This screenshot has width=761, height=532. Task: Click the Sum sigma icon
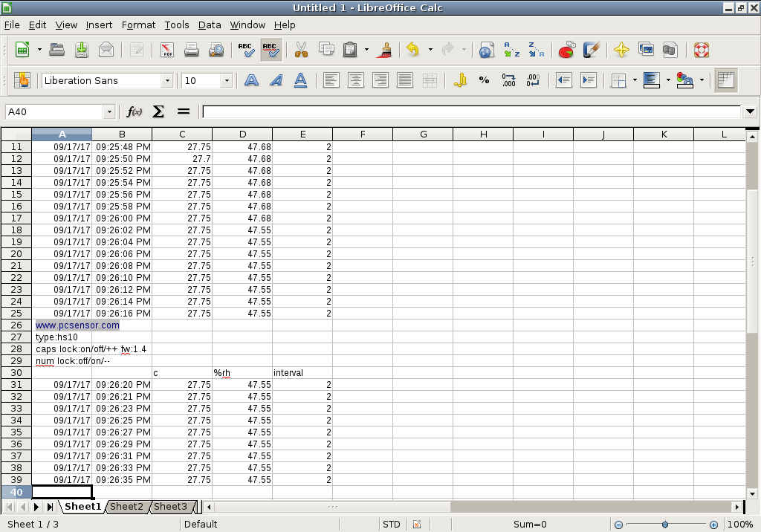pos(158,111)
